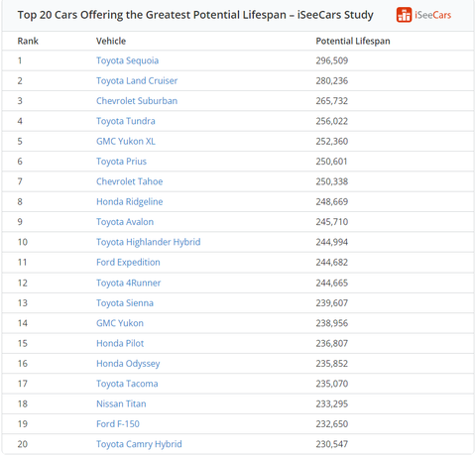Select the 280,236 lifespan value
The height and width of the screenshot is (456, 476).
332,81
